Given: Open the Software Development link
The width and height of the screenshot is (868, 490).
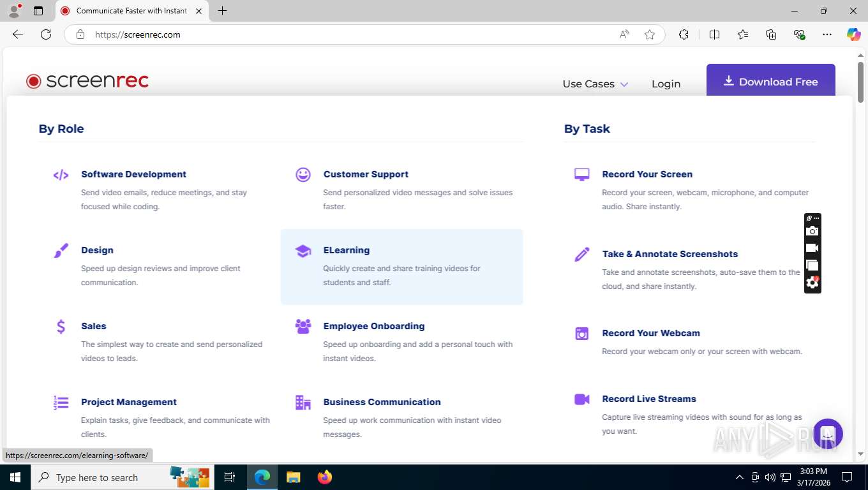Looking at the screenshot, I should (x=133, y=174).
